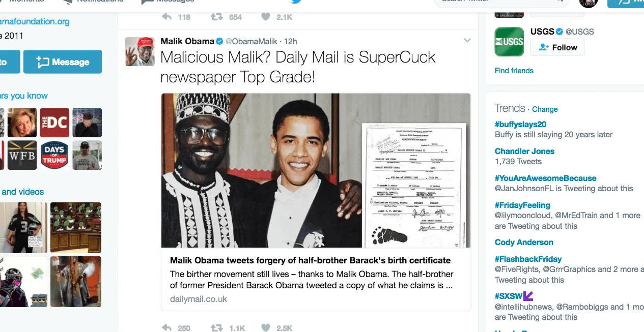644x332 pixels.
Task: Open the #FridayFeeling trend
Action: tap(522, 205)
